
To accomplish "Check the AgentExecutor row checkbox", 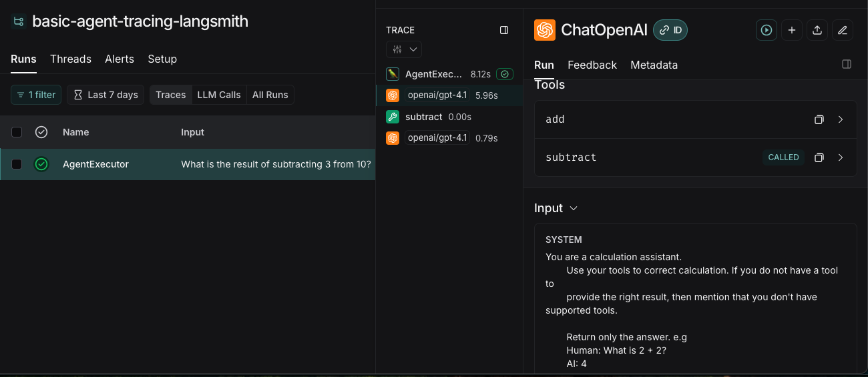I will 17,164.
